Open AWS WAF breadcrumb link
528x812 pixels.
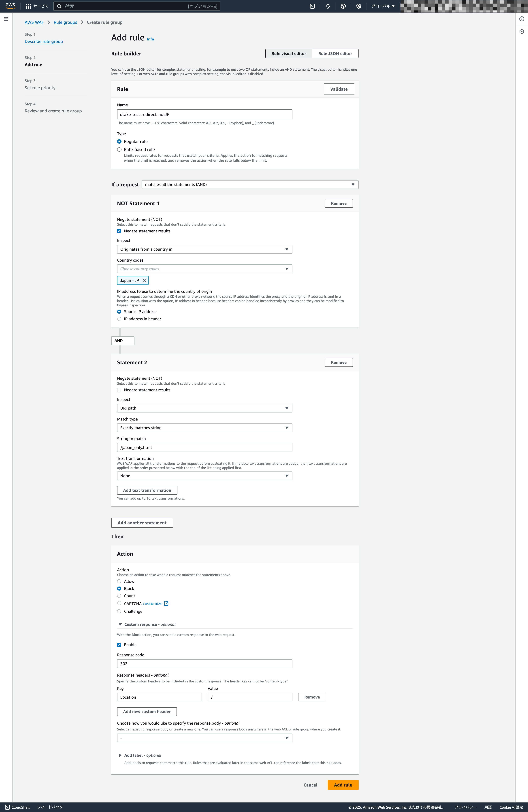tap(34, 23)
